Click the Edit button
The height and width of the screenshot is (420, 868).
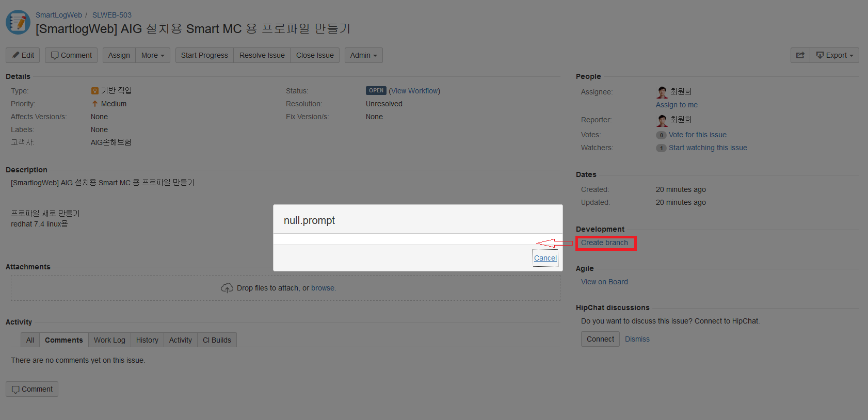[23, 55]
